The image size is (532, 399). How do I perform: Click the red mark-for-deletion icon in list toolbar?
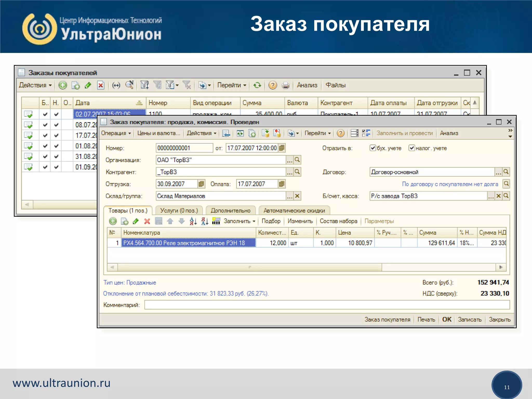(101, 85)
